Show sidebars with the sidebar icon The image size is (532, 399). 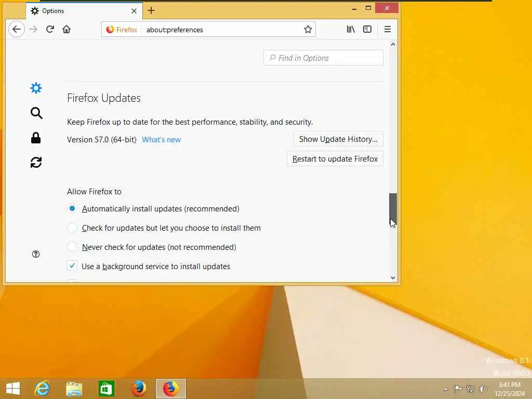point(367,29)
